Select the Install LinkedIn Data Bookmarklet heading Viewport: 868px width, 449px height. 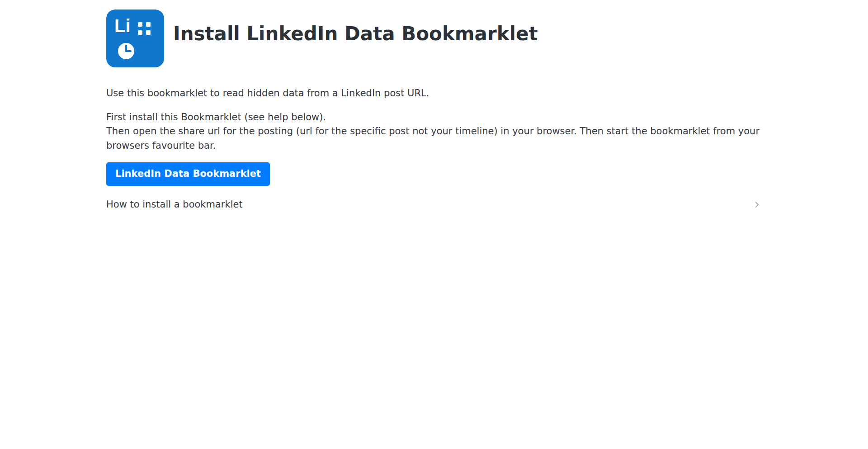click(355, 33)
